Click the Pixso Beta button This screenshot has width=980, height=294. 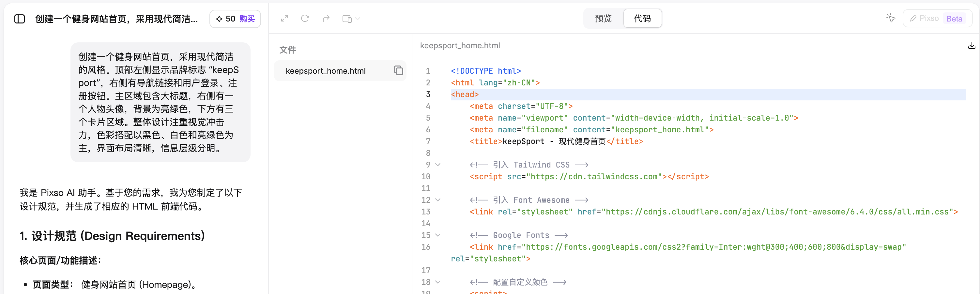pos(937,18)
